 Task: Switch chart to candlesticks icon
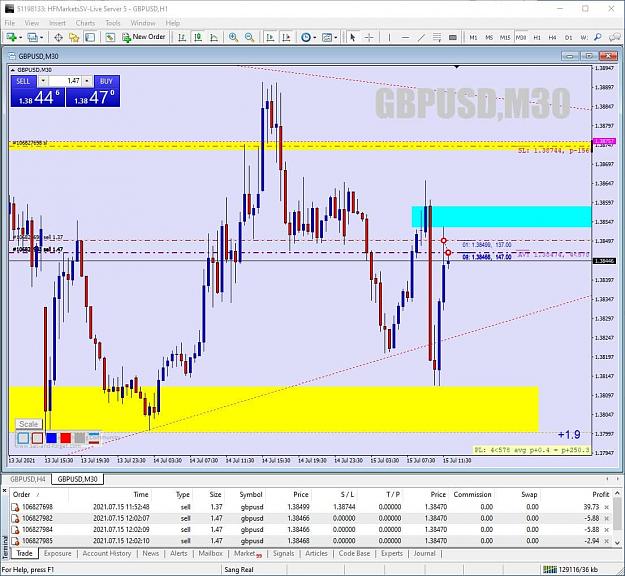point(198,37)
